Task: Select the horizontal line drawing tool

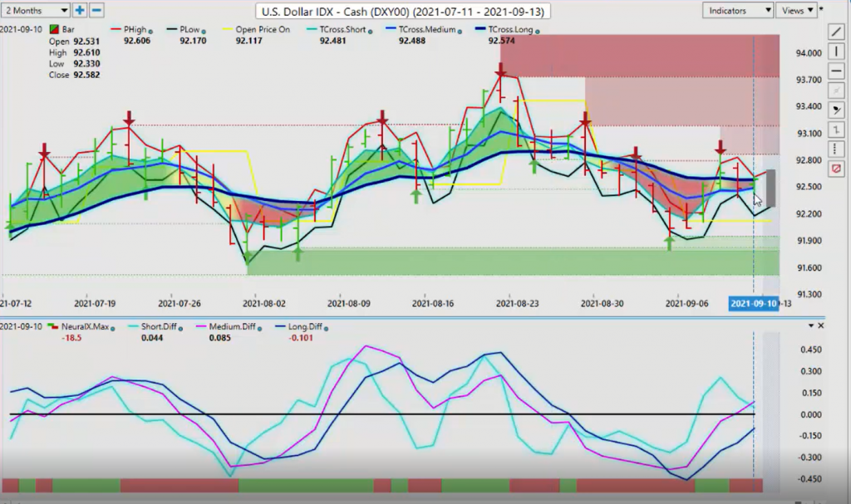Action: coord(836,71)
